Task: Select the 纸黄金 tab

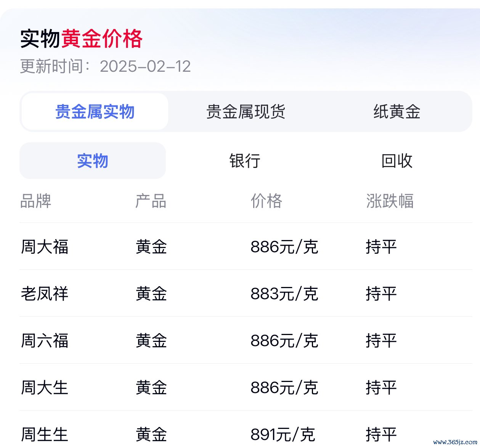Action: click(397, 111)
